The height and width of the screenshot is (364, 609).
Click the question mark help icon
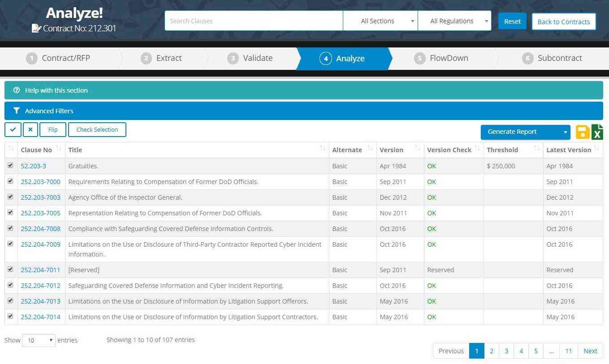point(17,90)
